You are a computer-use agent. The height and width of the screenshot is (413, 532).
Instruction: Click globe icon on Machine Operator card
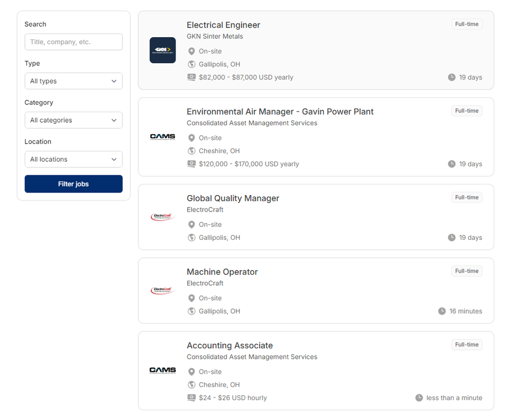click(192, 311)
